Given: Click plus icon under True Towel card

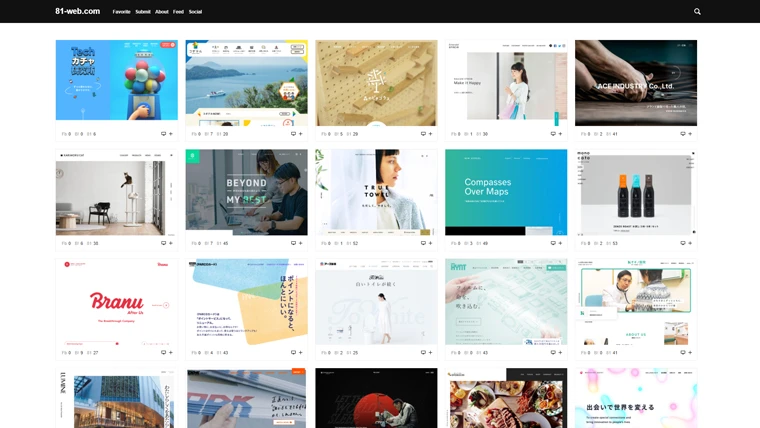Looking at the screenshot, I should coord(430,243).
